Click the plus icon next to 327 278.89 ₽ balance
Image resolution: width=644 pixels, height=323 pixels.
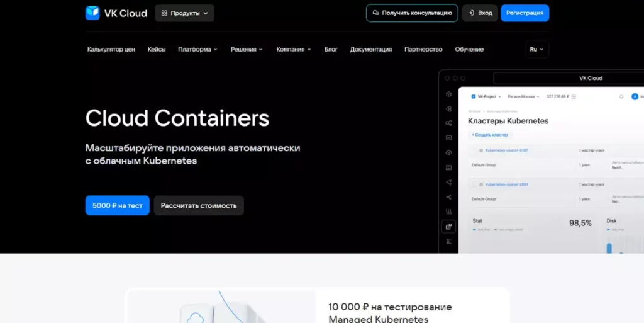pos(574,96)
